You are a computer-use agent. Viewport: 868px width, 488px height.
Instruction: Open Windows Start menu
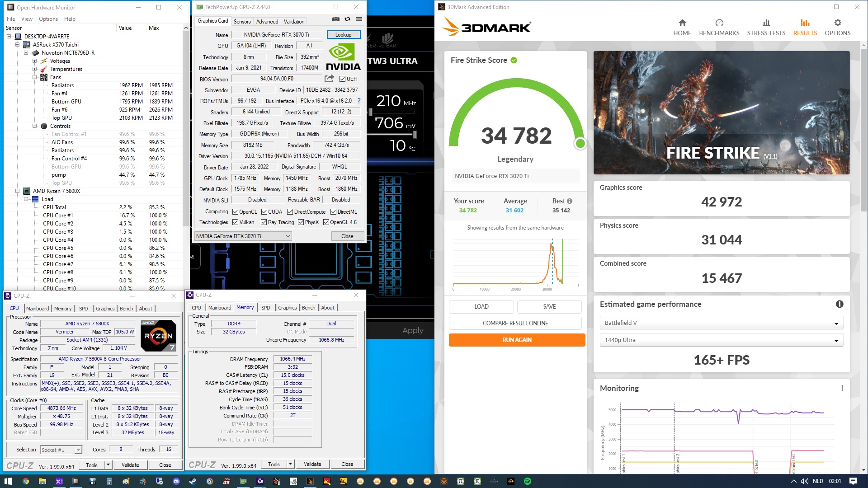tap(8, 481)
